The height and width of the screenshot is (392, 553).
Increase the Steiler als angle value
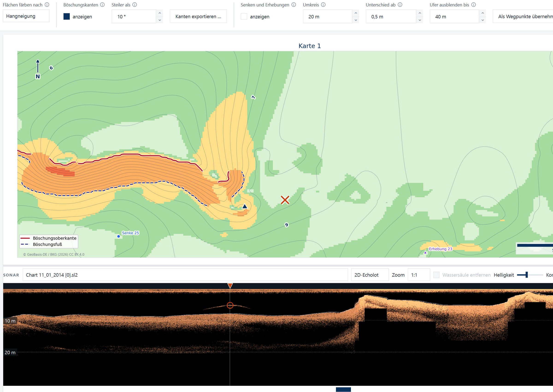pyautogui.click(x=160, y=13)
